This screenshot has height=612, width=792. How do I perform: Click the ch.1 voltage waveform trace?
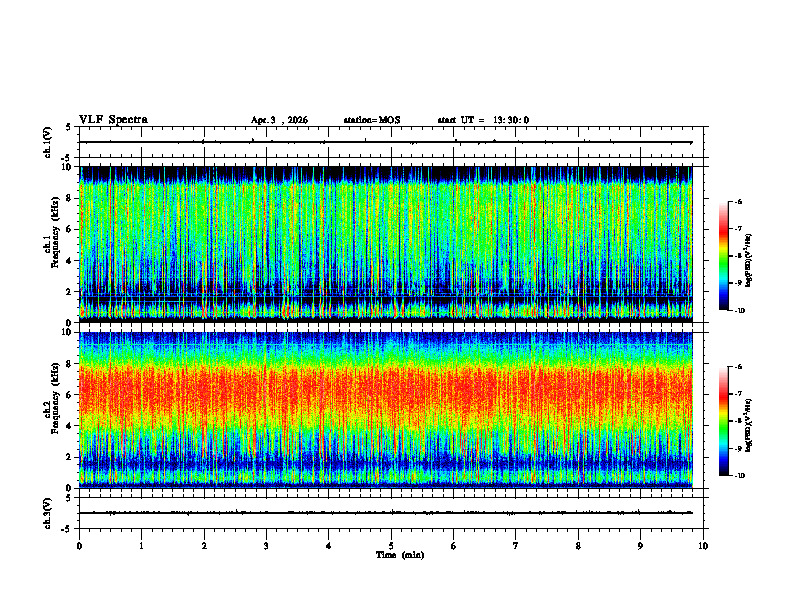[386, 142]
